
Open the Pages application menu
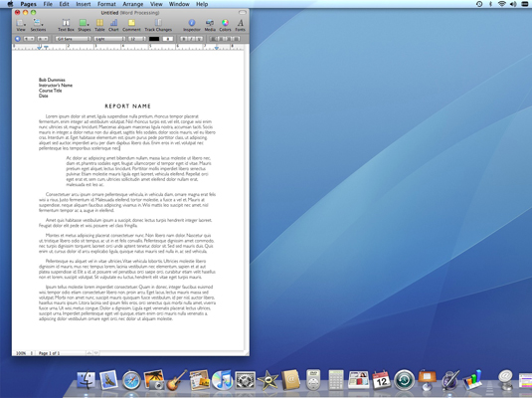(28, 4)
